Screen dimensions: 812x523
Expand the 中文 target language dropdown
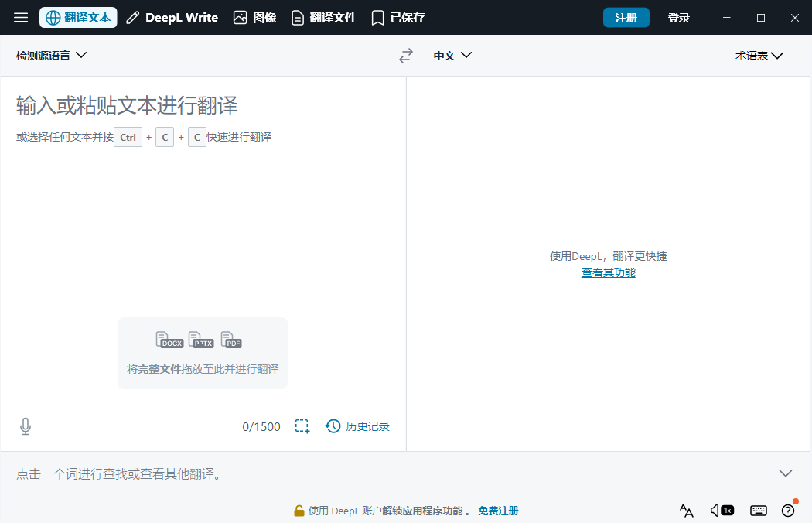tap(452, 56)
